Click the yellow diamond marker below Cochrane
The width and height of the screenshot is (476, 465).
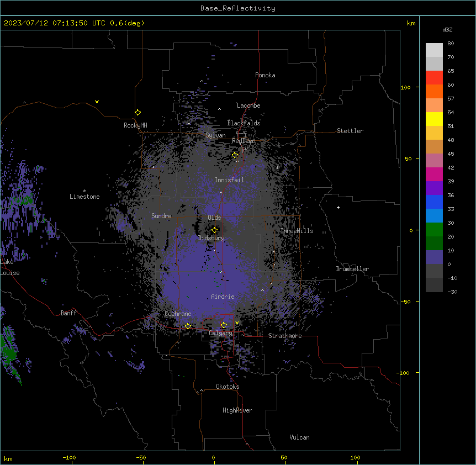coord(188,326)
